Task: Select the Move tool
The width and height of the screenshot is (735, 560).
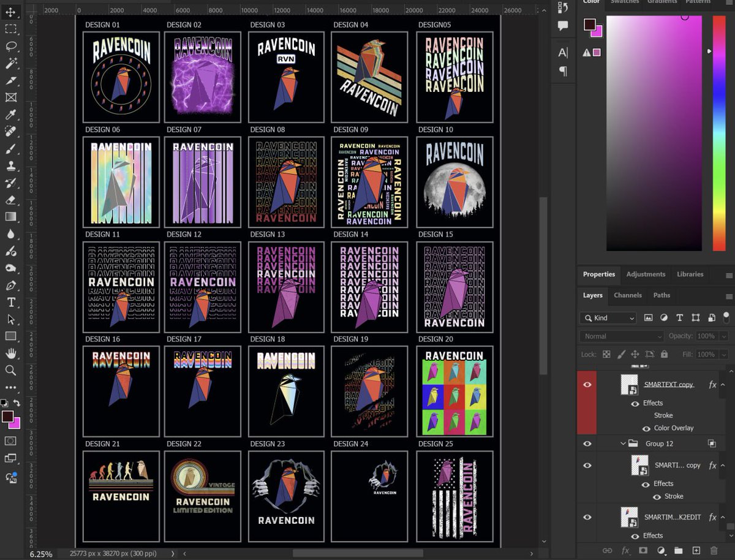Action: [x=11, y=13]
